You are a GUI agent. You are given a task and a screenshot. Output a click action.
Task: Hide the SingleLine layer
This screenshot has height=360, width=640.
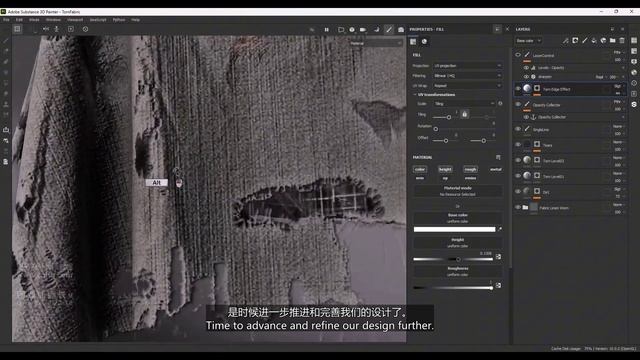click(518, 129)
